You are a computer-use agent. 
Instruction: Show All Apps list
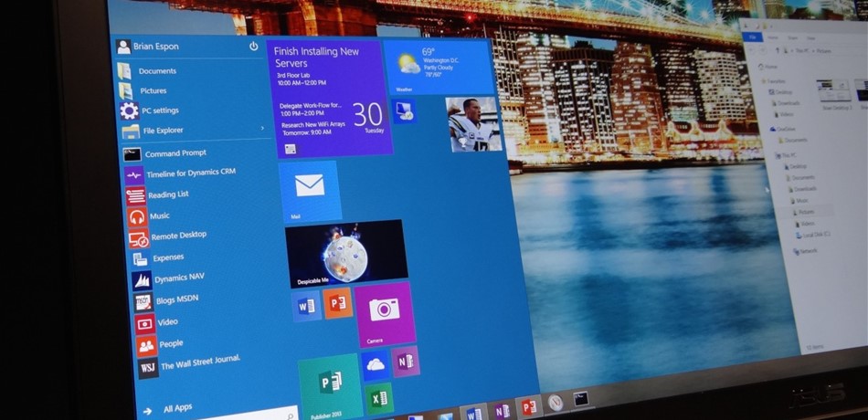[x=168, y=409]
